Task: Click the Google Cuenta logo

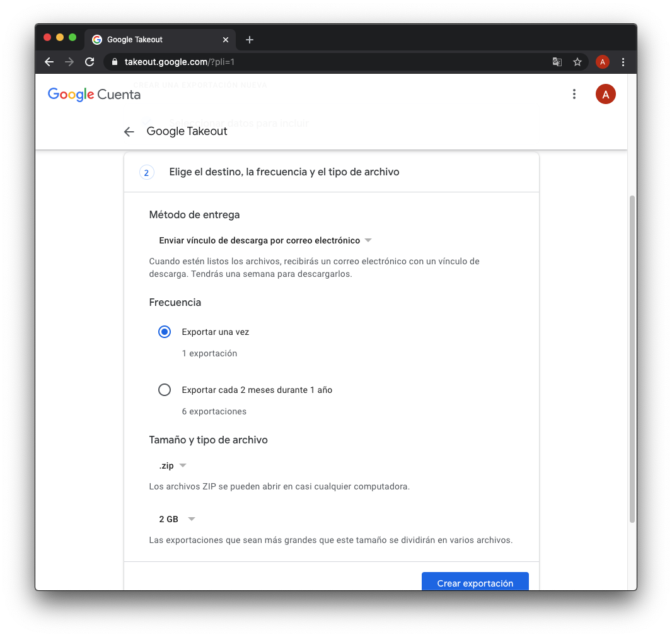Action: coord(94,95)
